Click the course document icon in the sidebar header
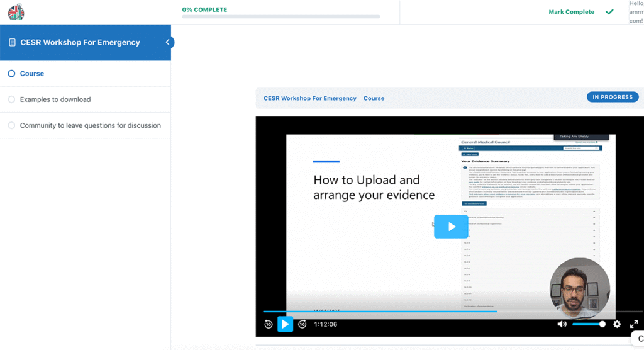644x350 pixels. click(x=12, y=43)
